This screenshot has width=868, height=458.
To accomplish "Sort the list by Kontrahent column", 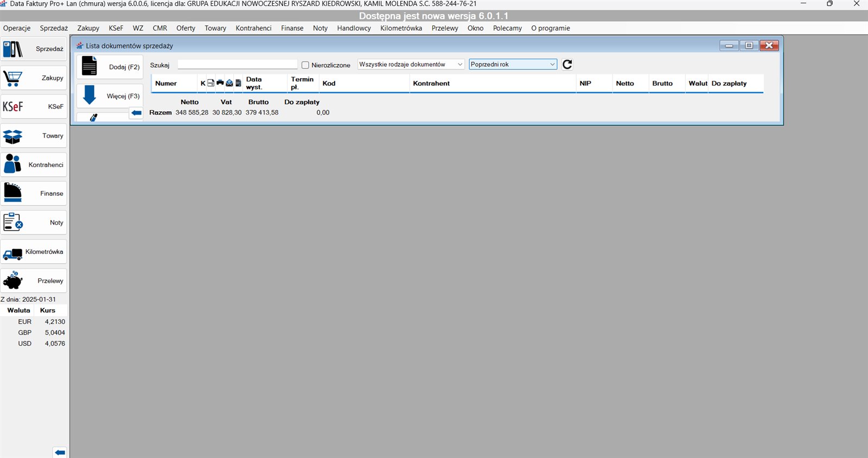I will coord(431,84).
